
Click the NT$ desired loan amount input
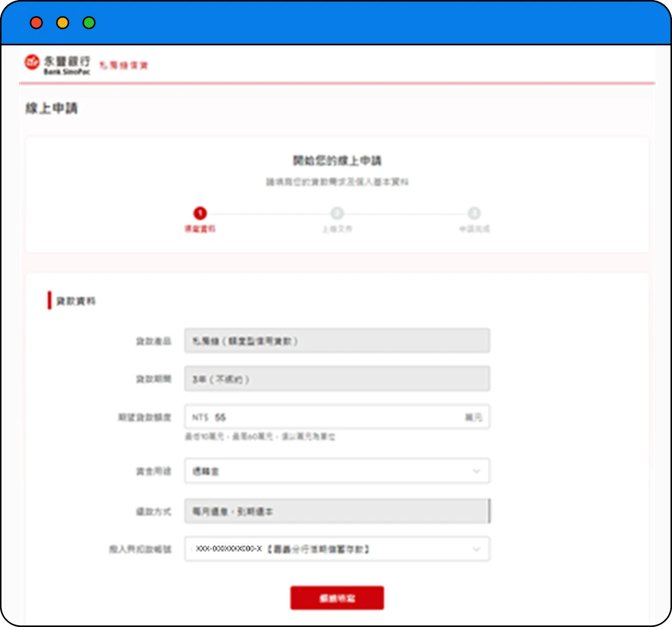(337, 417)
